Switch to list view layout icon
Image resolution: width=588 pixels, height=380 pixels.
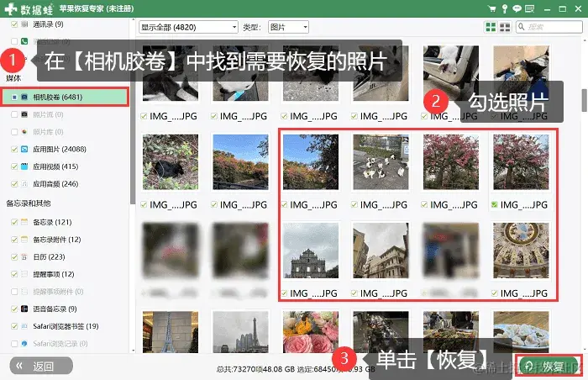click(505, 27)
